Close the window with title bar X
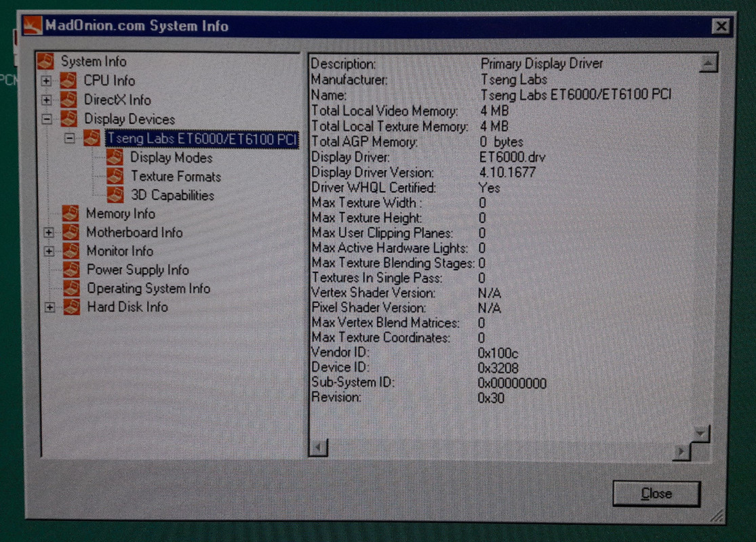756x542 pixels. click(x=721, y=26)
